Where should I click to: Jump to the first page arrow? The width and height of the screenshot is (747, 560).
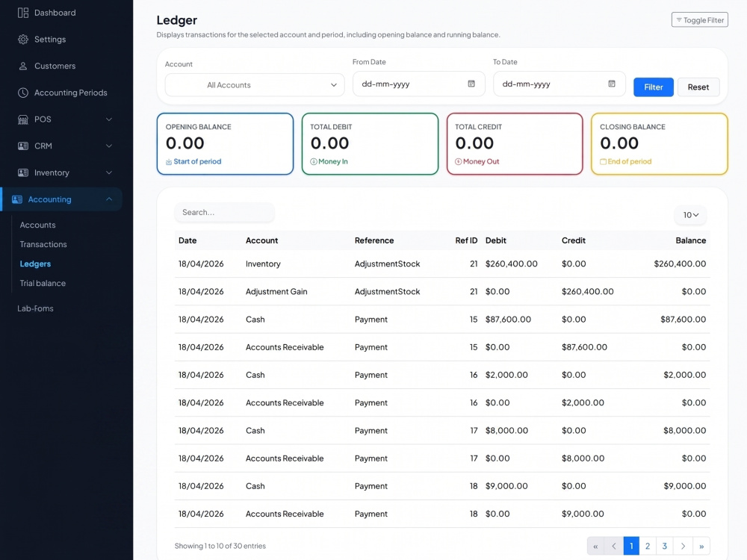click(x=595, y=547)
